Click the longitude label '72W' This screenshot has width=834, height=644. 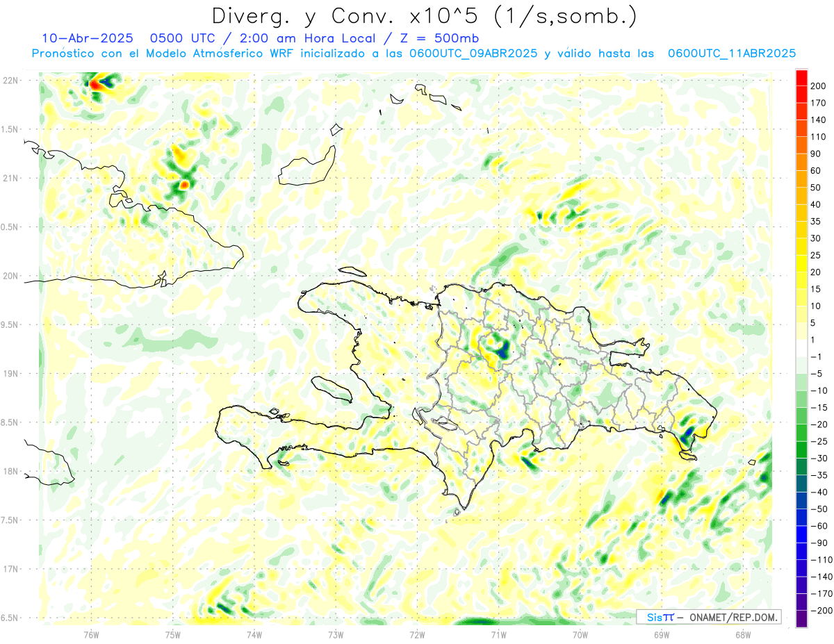(417, 635)
